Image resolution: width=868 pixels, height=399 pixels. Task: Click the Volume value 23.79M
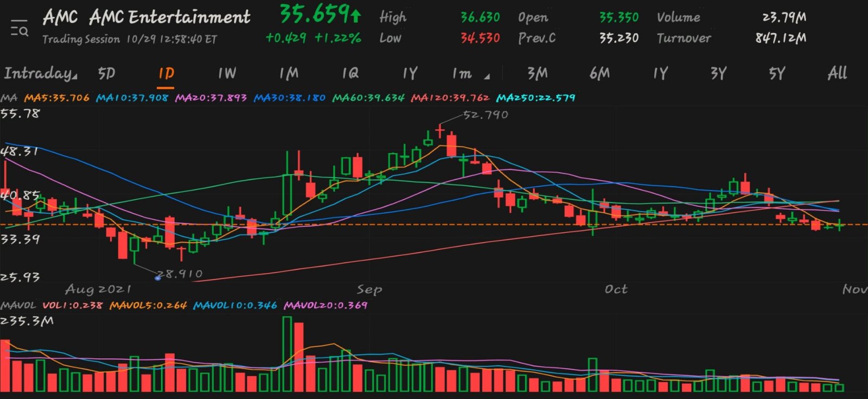784,17
